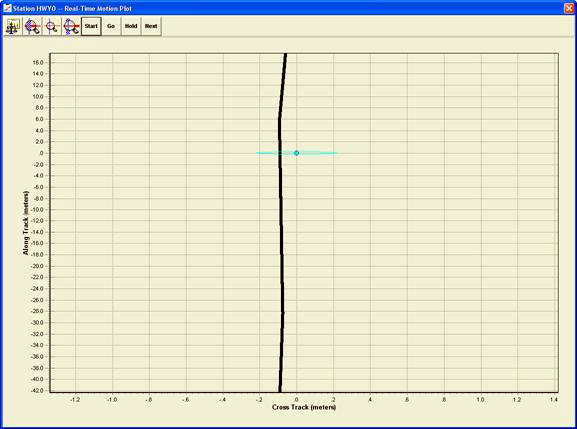The image size is (577, 429).
Task: Click the Go button
Action: coord(111,26)
